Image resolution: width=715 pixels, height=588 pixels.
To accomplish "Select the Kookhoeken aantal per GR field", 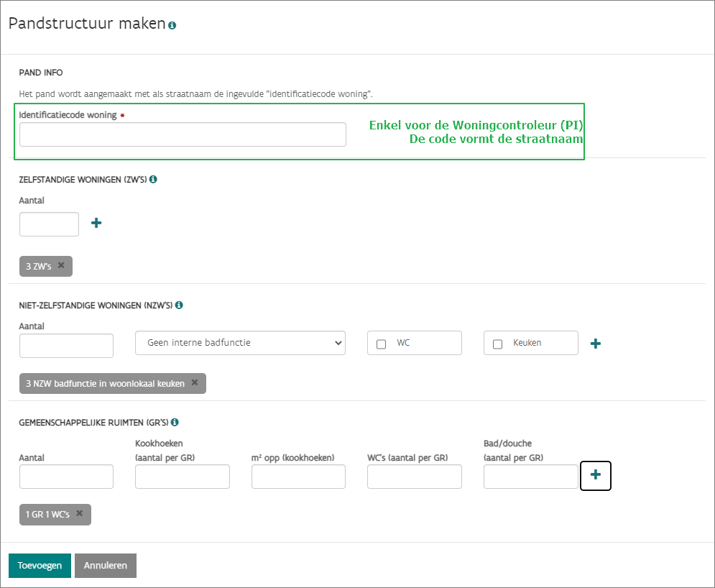I will (x=183, y=477).
